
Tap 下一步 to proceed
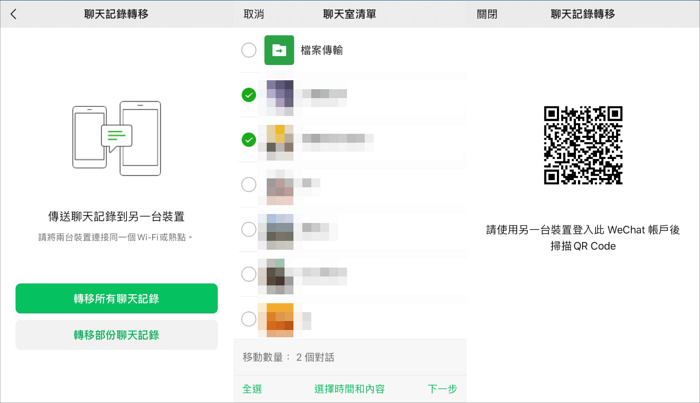tap(442, 389)
